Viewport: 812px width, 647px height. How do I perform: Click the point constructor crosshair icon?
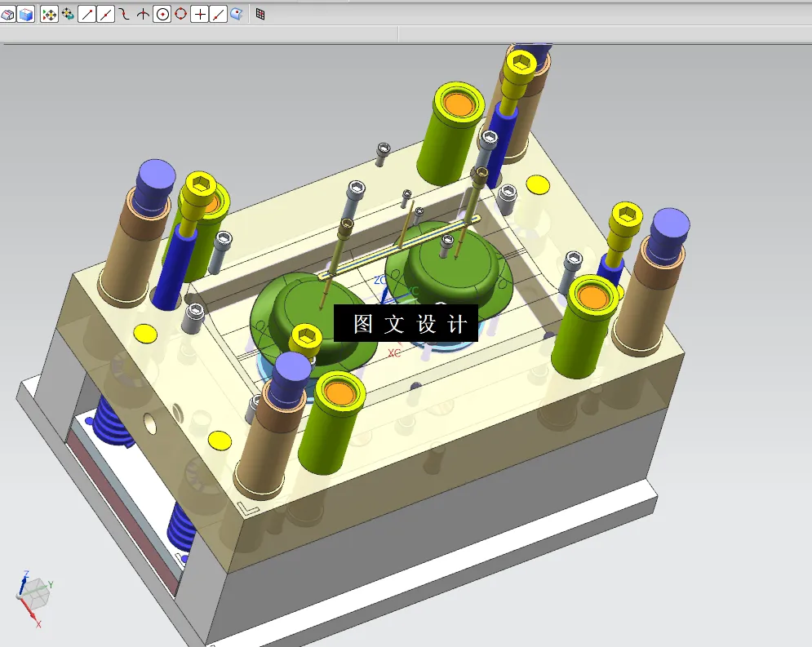point(201,13)
